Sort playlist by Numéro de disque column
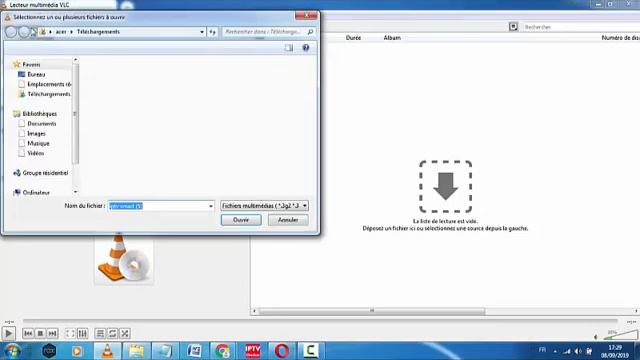 pos(620,38)
